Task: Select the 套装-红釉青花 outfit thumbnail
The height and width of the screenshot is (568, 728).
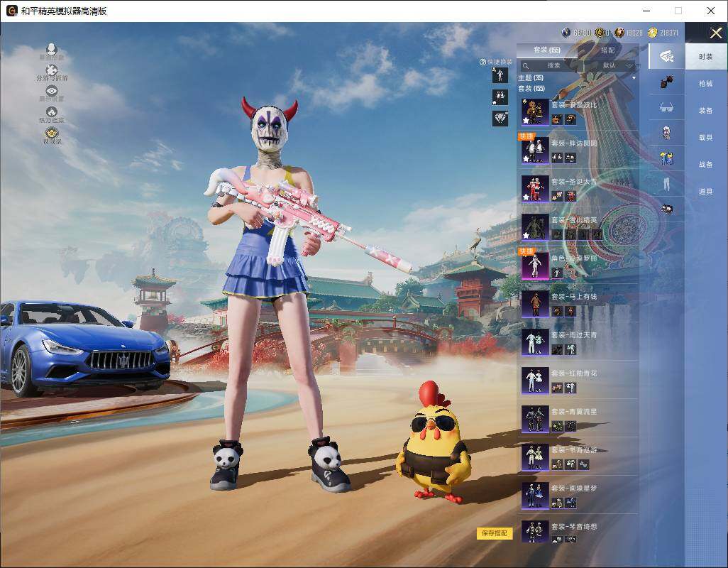Action: click(535, 381)
